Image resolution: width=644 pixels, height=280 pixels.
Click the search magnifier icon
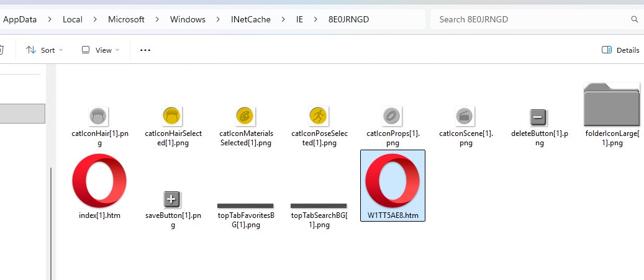pos(634,19)
